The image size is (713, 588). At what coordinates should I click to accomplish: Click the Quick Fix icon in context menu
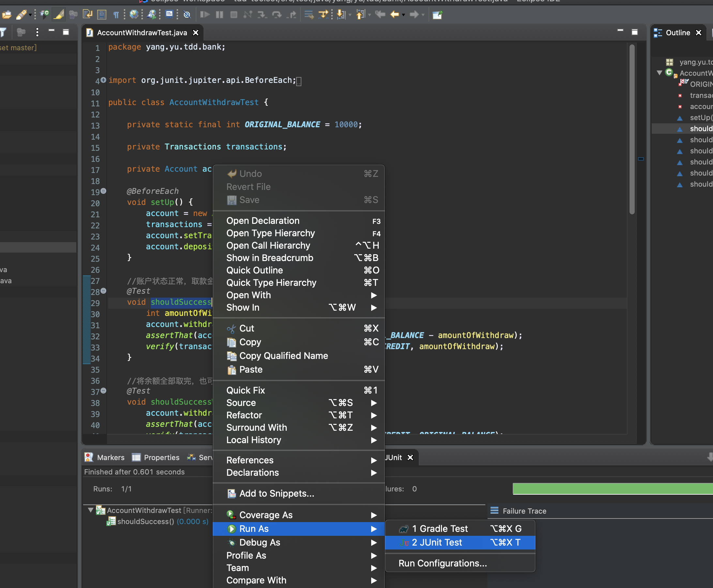point(245,390)
